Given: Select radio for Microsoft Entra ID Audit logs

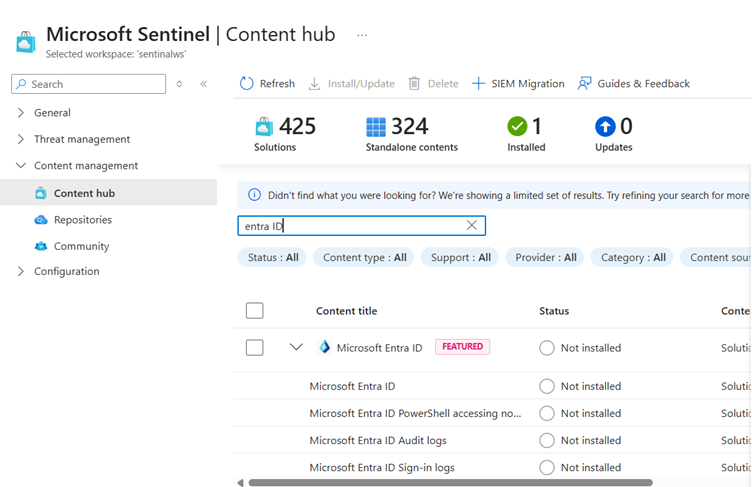Looking at the screenshot, I should point(546,440).
